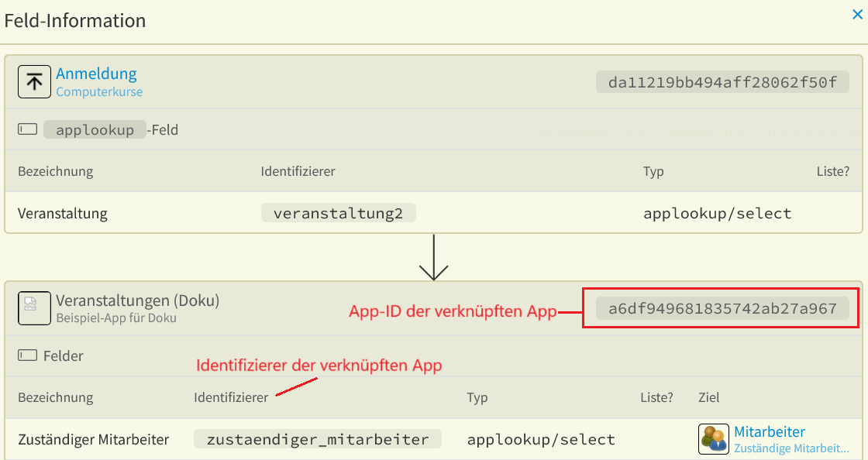Click the field icon beside Felder

point(28,355)
